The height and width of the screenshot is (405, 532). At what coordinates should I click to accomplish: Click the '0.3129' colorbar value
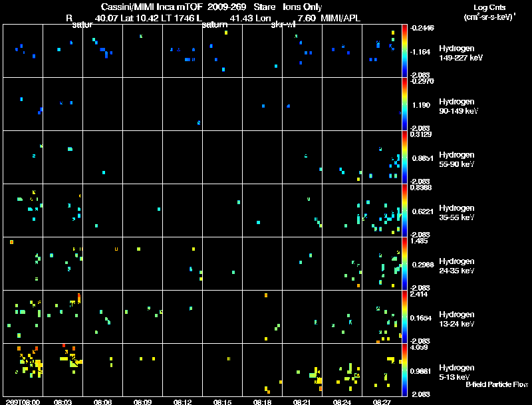421,134
